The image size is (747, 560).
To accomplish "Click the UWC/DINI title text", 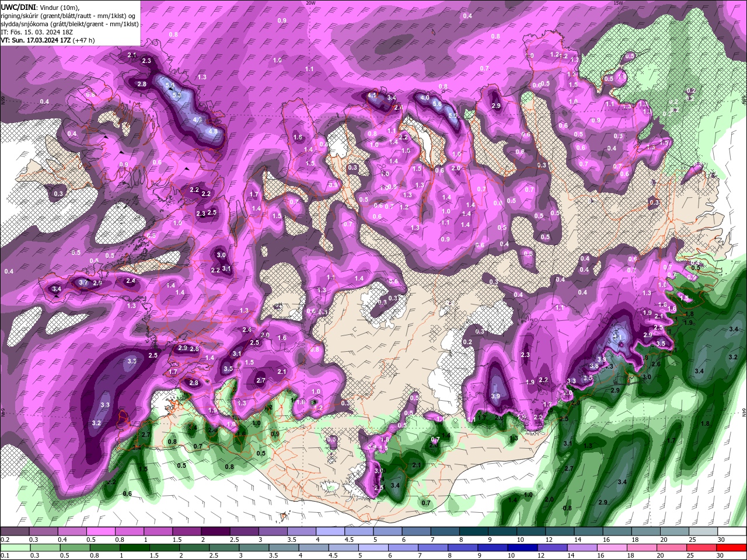I will [19, 6].
